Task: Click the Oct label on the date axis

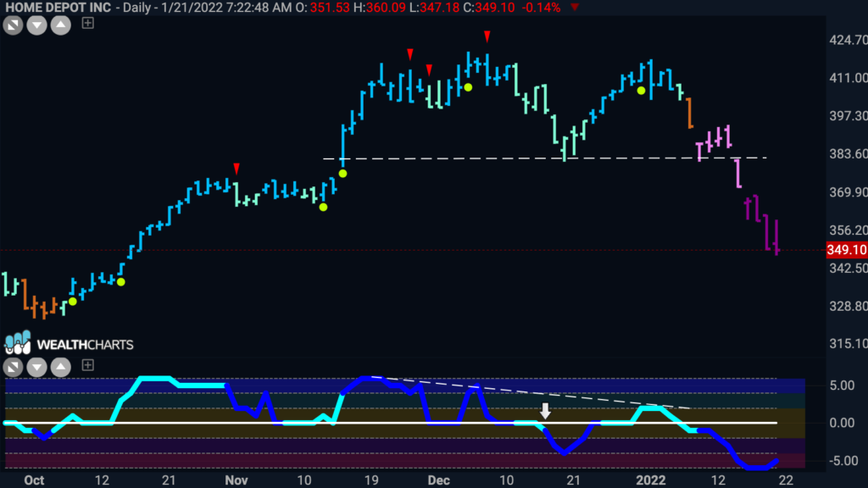Action: coord(34,480)
